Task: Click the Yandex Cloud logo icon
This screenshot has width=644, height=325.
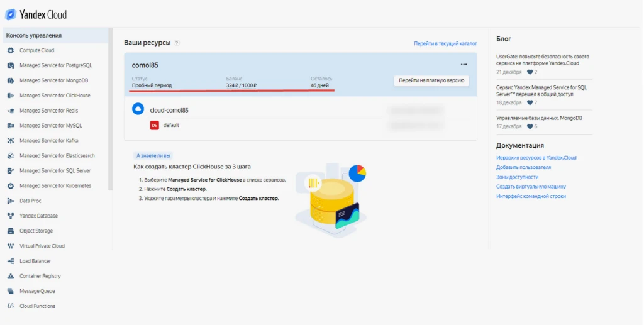Action: [x=11, y=15]
